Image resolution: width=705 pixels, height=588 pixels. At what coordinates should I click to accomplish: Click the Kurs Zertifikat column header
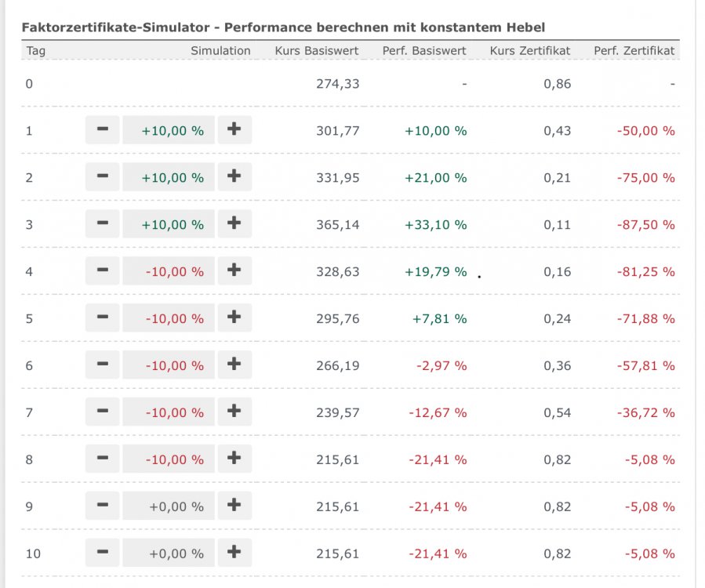click(530, 51)
